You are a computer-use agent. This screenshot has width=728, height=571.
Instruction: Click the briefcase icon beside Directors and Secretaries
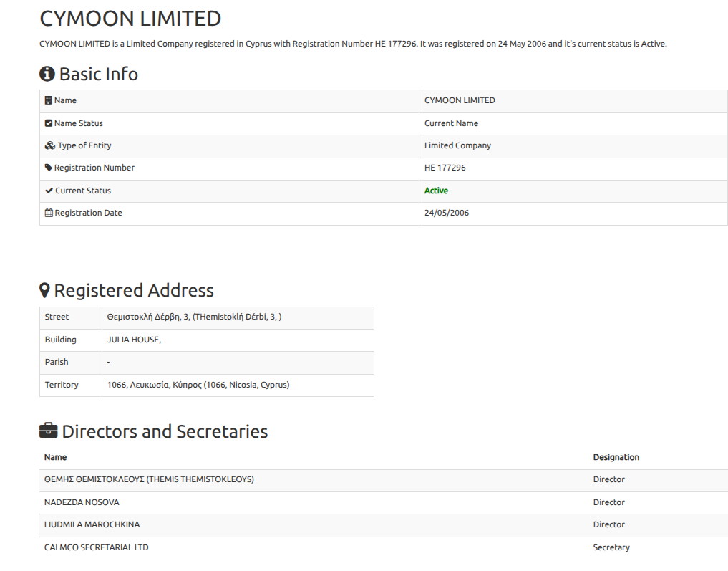(49, 431)
